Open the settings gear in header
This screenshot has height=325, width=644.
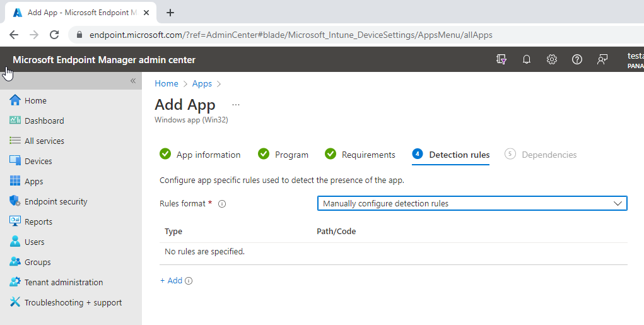(551, 59)
